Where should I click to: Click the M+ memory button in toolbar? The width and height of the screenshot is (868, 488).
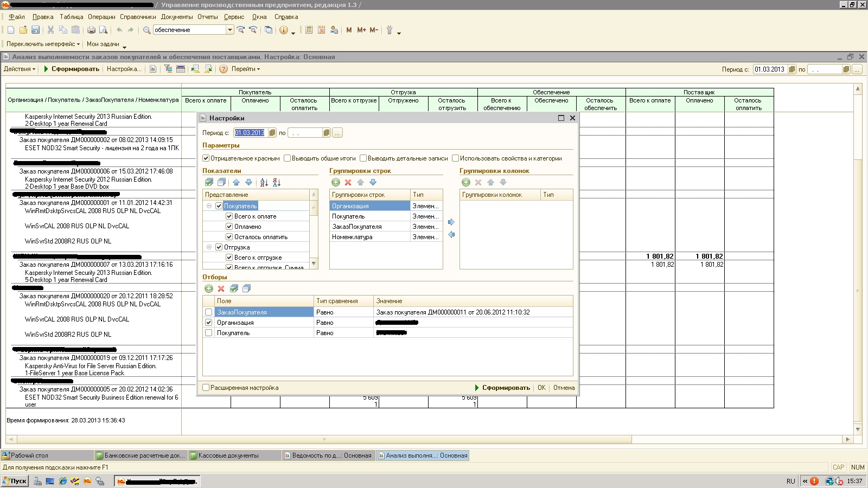pyautogui.click(x=361, y=30)
